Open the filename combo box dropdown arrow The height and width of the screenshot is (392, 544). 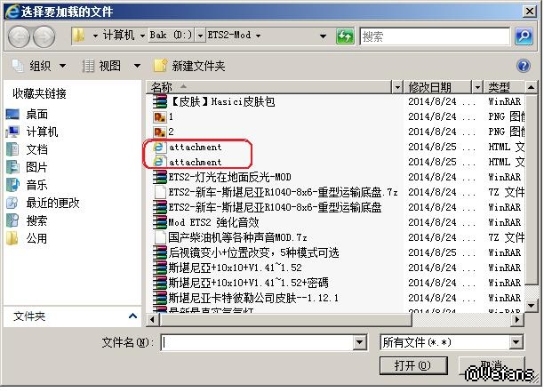pyautogui.click(x=360, y=343)
